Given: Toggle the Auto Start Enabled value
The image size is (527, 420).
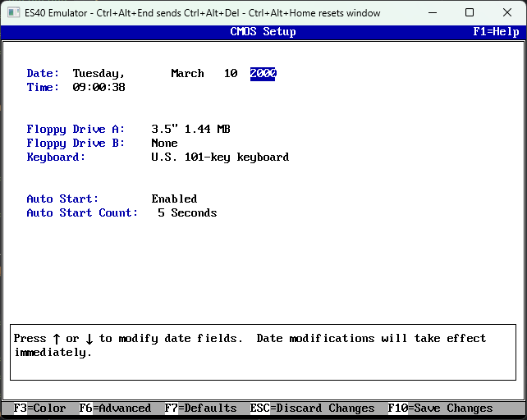Looking at the screenshot, I should point(174,199).
